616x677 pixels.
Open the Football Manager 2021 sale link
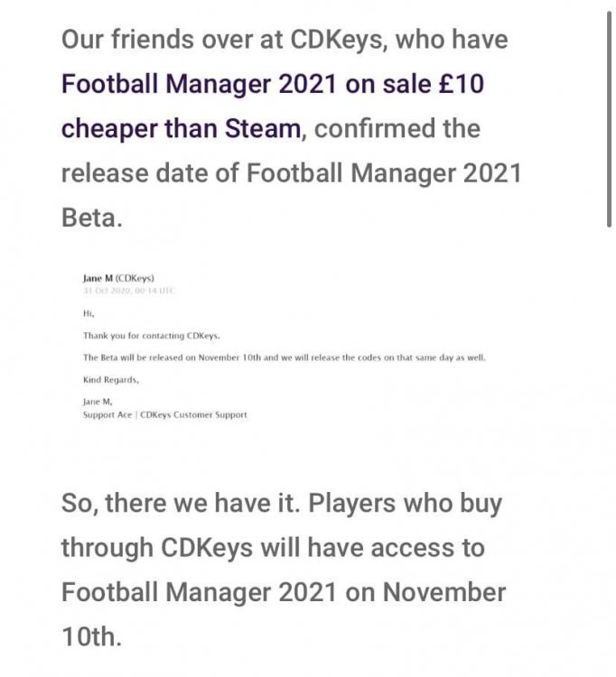point(273,84)
